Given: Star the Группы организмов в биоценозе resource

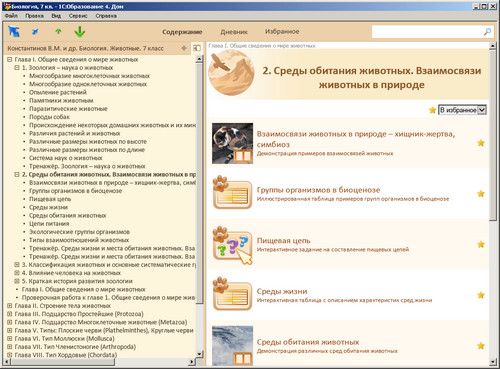Looking at the screenshot, I should click(x=481, y=194).
